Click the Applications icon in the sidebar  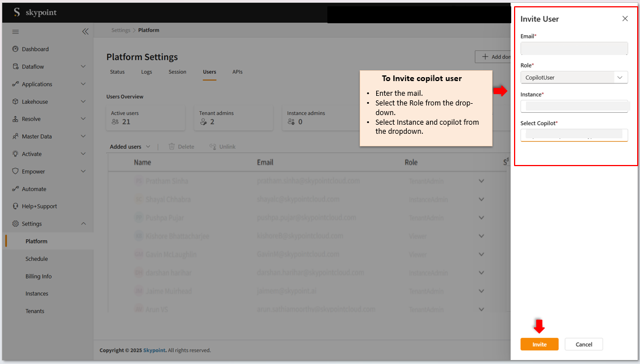point(15,84)
